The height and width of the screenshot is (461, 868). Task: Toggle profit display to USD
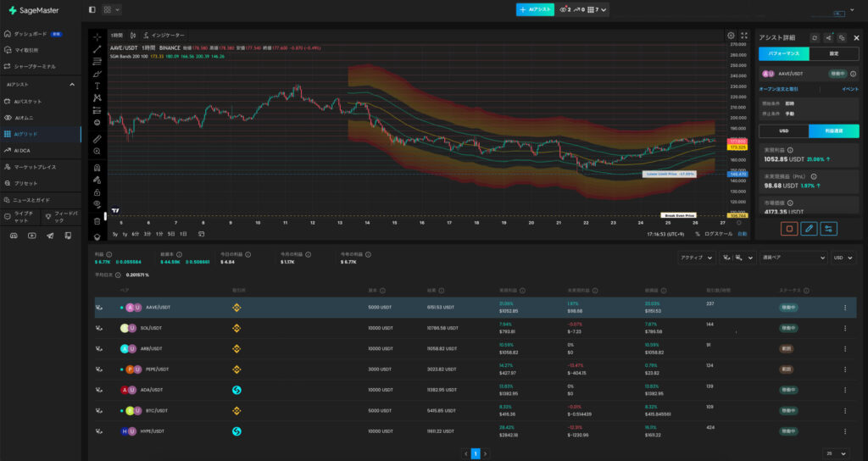pos(783,131)
